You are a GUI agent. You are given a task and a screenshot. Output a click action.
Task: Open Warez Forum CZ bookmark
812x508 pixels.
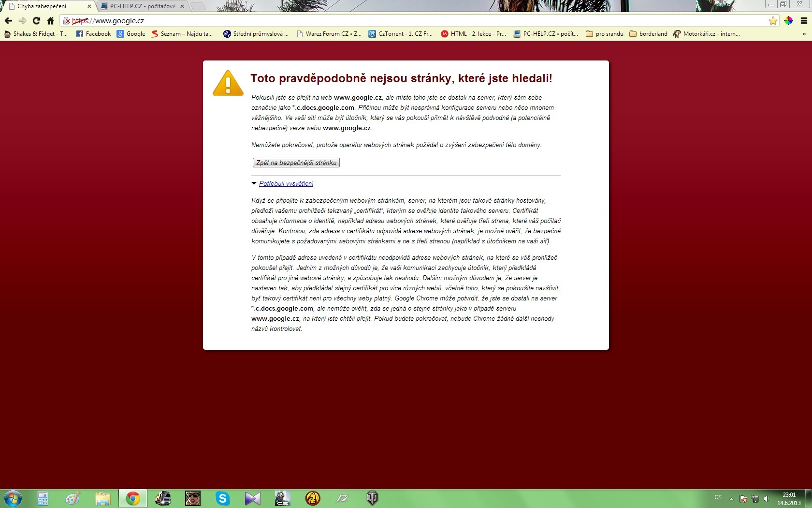click(x=329, y=34)
